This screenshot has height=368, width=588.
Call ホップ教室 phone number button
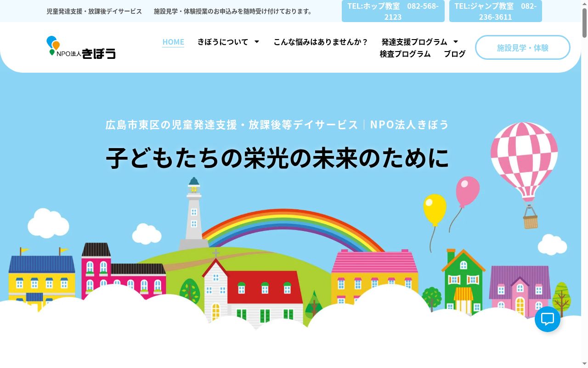(393, 11)
